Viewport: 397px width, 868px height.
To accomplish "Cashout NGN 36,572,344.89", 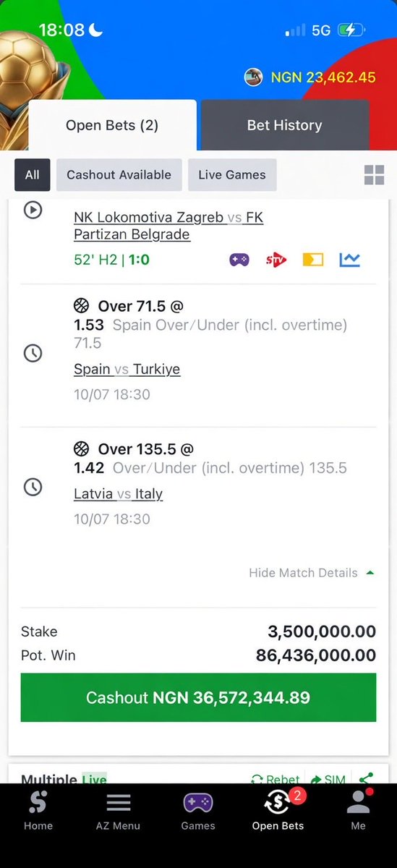I will pyautogui.click(x=198, y=697).
